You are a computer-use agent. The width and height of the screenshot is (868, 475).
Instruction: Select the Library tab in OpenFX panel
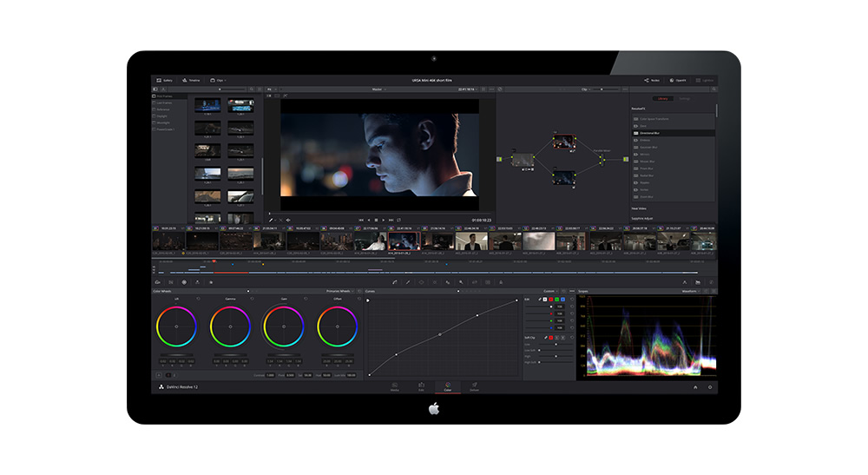(x=661, y=99)
